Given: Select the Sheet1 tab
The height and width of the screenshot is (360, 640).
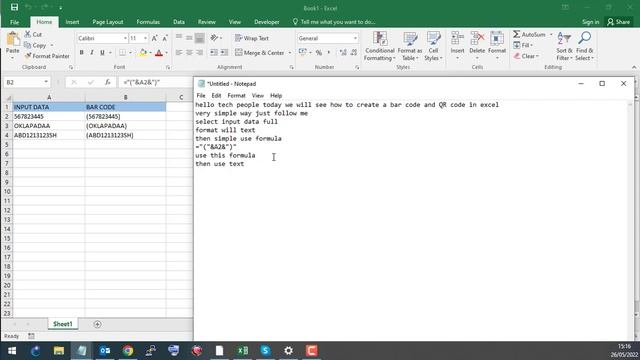Looking at the screenshot, I should 62,324.
